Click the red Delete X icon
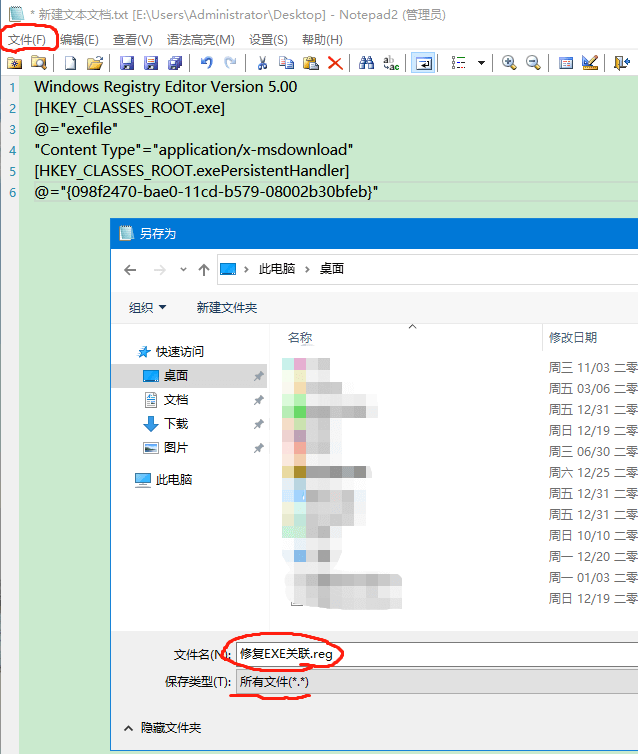This screenshot has width=638, height=754. point(335,63)
